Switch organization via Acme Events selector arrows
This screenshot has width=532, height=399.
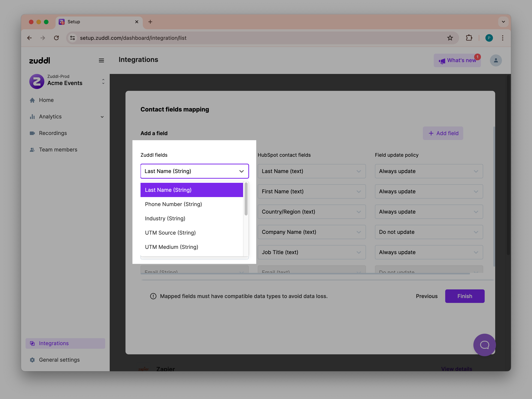[x=103, y=81]
